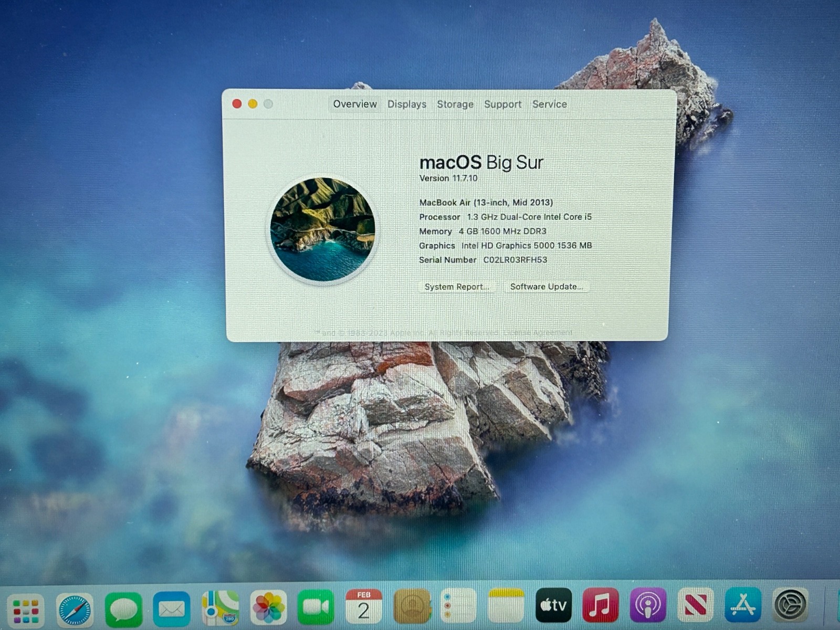This screenshot has width=840, height=630.
Task: Click the Big Sur circular image
Action: coord(322,229)
